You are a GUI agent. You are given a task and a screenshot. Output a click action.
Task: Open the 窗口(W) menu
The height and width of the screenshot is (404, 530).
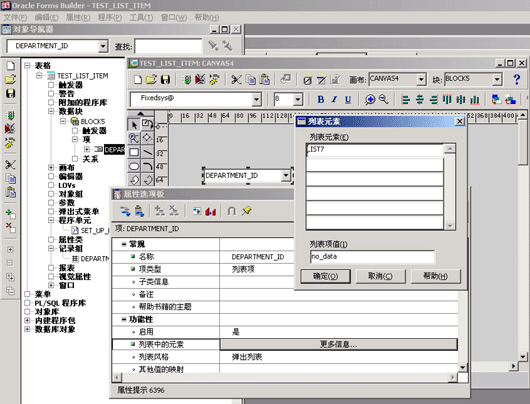point(174,17)
